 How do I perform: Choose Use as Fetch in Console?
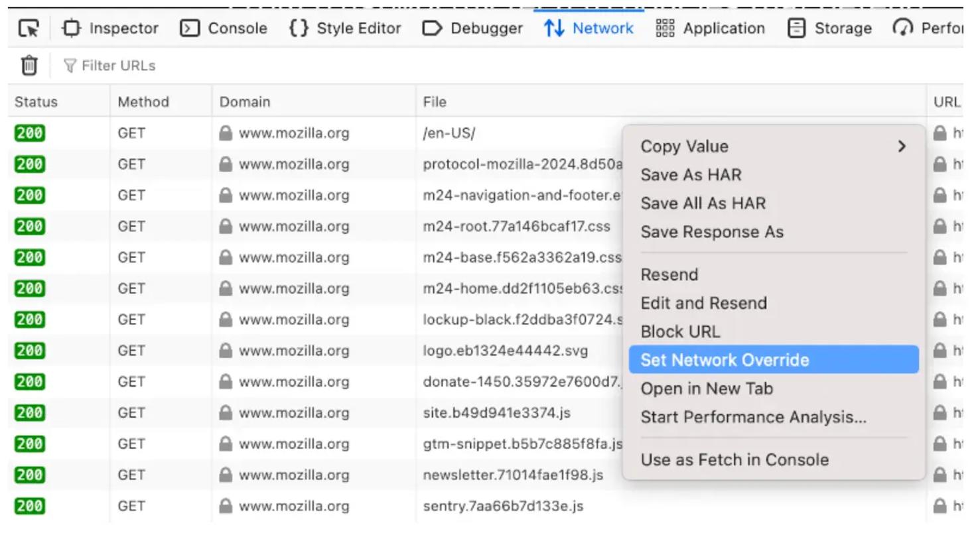[735, 459]
